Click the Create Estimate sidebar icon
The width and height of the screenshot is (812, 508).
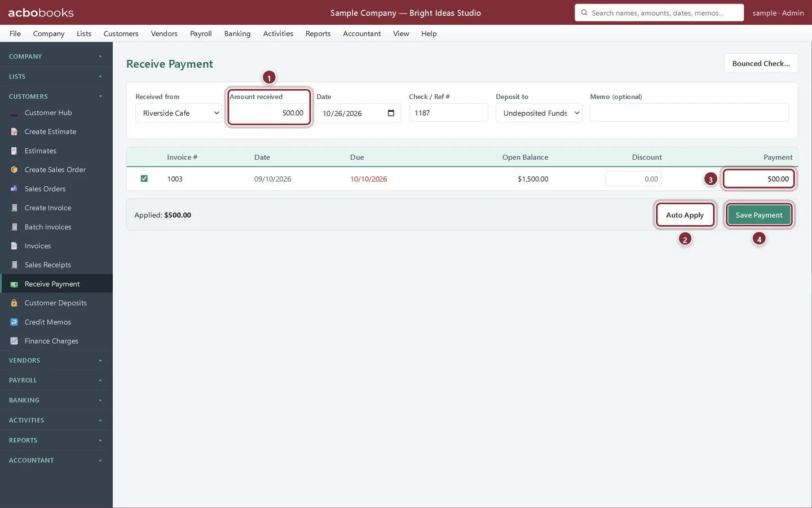[14, 132]
